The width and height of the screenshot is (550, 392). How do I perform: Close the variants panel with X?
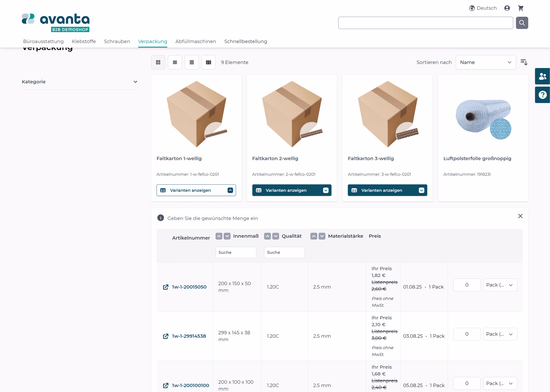pos(520,216)
